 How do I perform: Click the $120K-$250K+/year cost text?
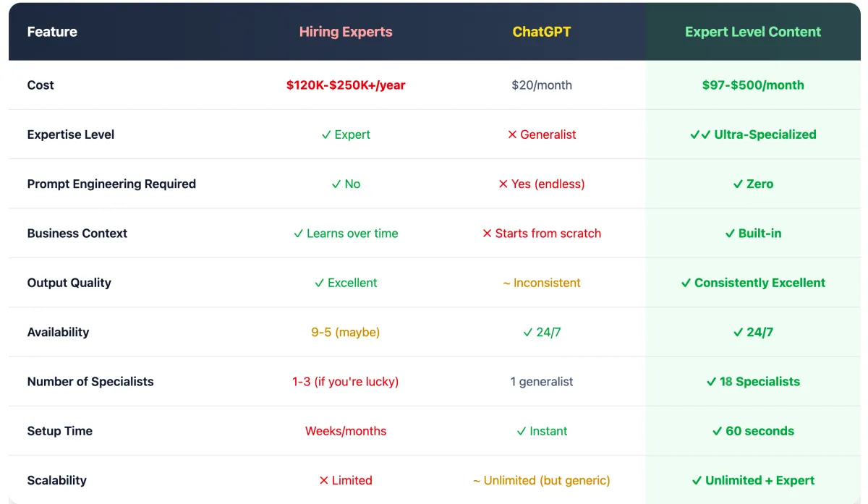coord(346,85)
